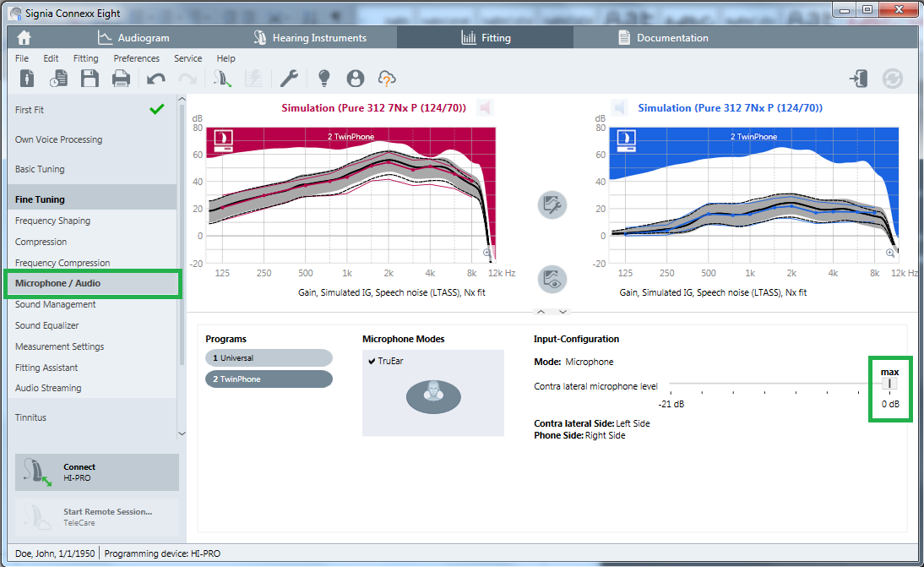Open the Service menu
Image resolution: width=924 pixels, height=567 pixels.
pos(188,58)
